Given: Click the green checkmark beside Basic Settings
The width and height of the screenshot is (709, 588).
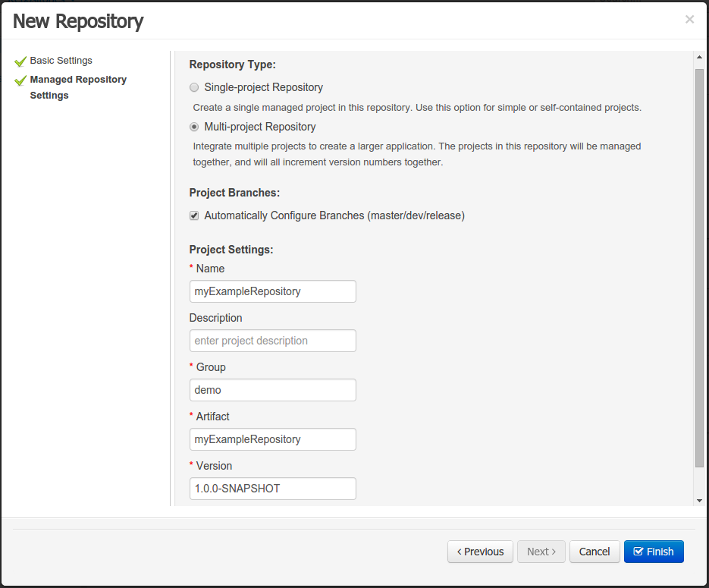Looking at the screenshot, I should point(21,60).
